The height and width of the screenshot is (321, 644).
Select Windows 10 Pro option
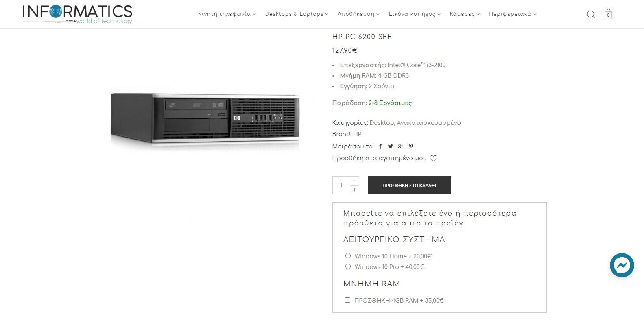(x=348, y=266)
